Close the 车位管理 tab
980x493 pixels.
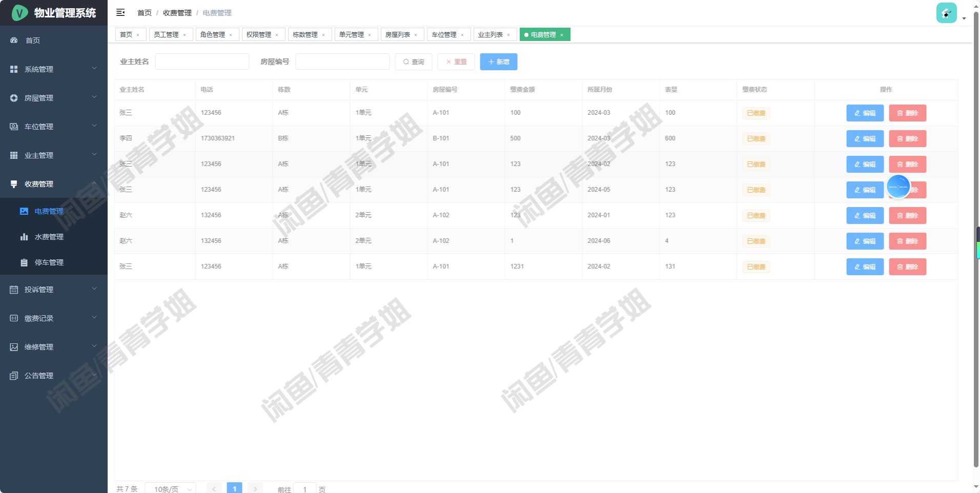(462, 35)
